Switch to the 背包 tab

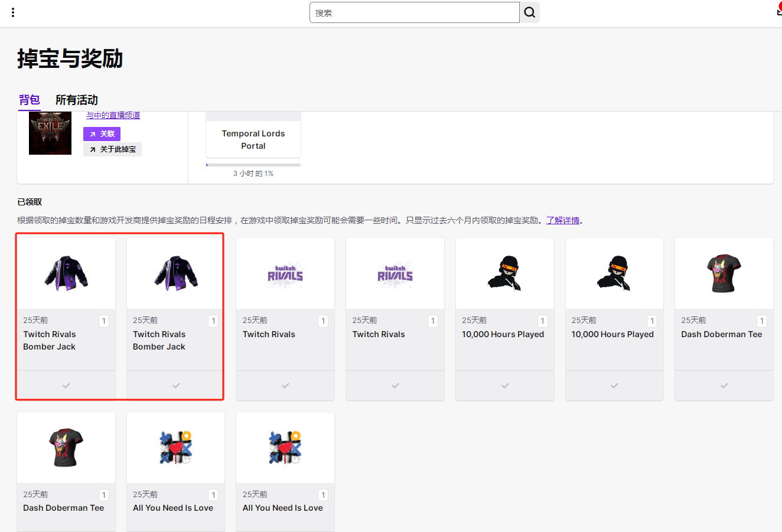click(29, 100)
